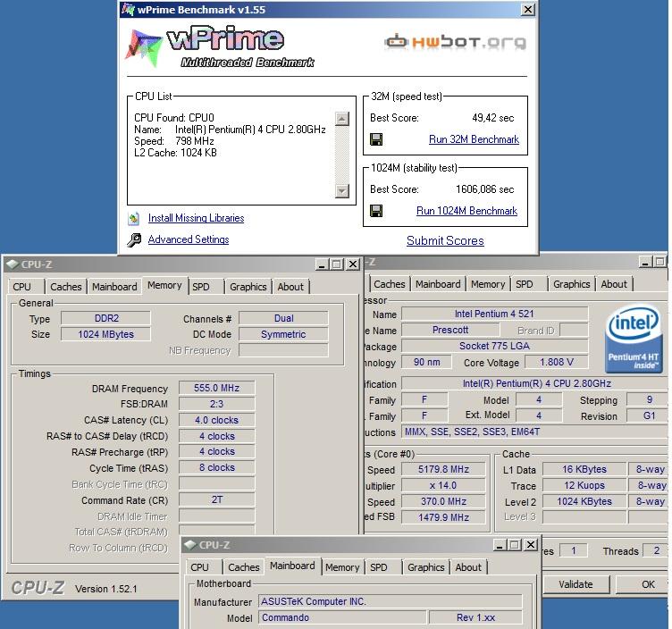Run the 32M Benchmark

(474, 139)
